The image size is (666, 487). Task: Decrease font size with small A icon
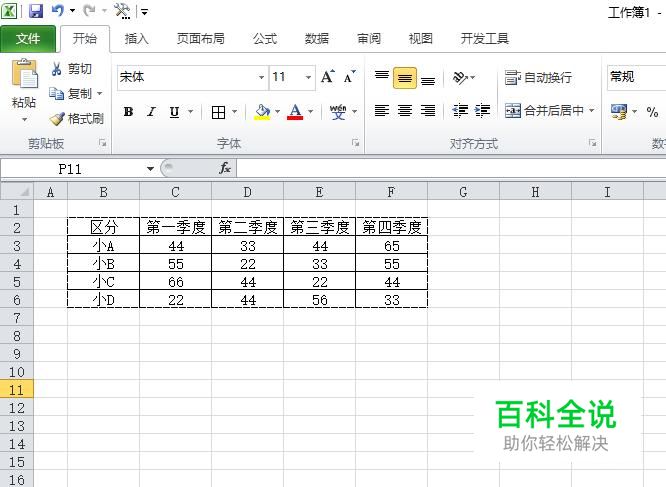350,77
